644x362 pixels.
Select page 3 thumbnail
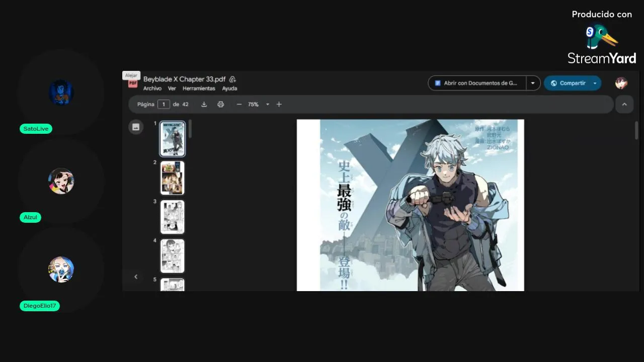[x=173, y=217]
